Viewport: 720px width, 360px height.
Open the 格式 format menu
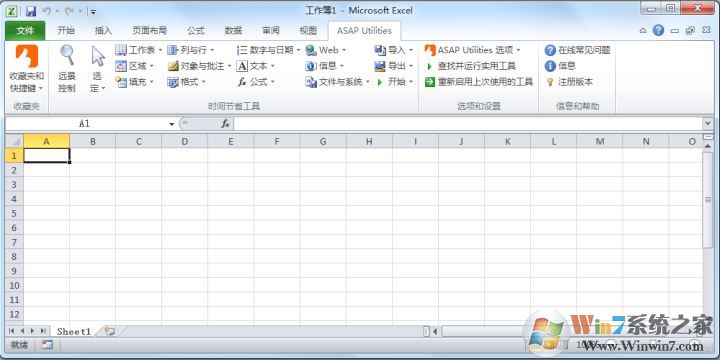point(186,82)
